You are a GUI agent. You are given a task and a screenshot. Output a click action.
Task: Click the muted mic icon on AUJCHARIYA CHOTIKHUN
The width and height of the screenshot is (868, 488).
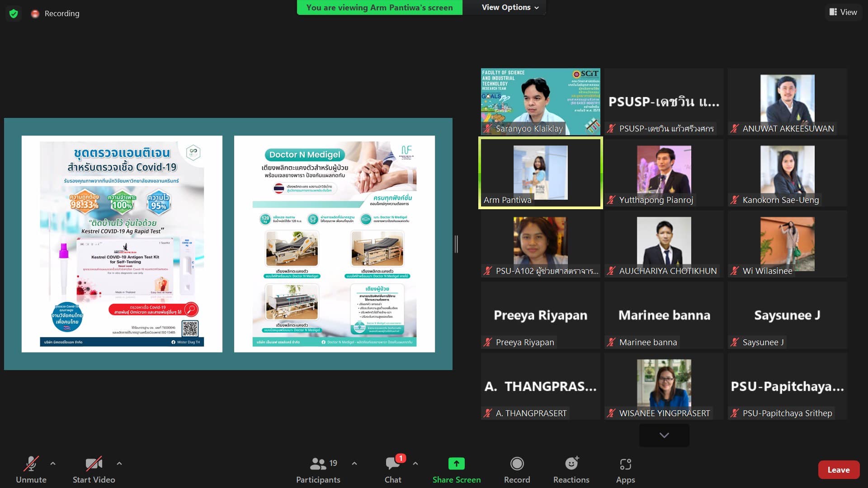611,271
